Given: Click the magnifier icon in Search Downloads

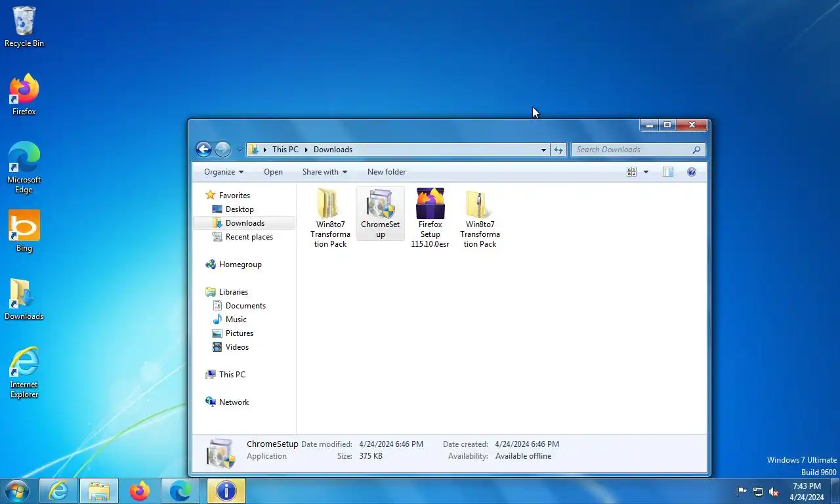Looking at the screenshot, I should [x=696, y=150].
